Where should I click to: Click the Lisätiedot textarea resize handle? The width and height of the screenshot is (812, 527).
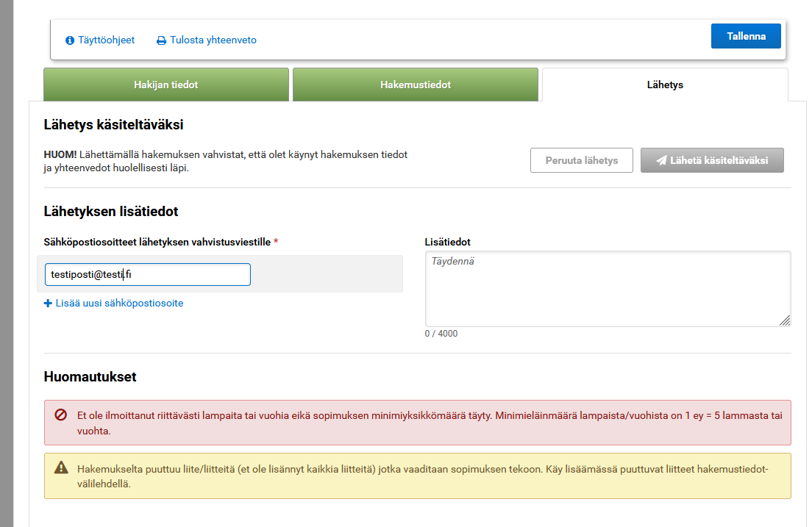click(785, 320)
